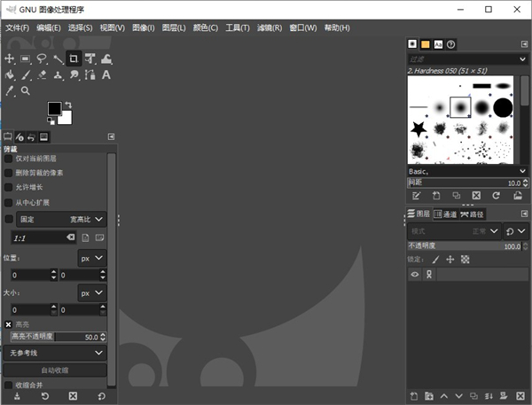This screenshot has width=532, height=405.
Task: Click the black foreground color swatch
Action: tap(54, 108)
